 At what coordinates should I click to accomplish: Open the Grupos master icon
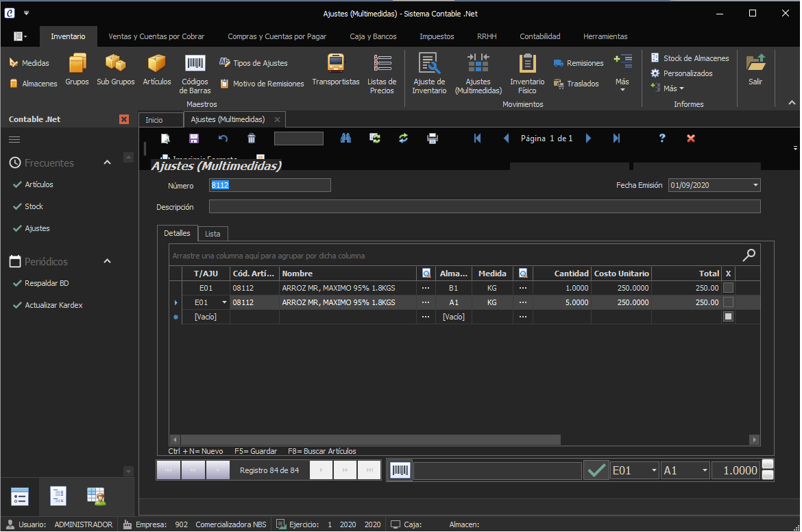click(77, 69)
